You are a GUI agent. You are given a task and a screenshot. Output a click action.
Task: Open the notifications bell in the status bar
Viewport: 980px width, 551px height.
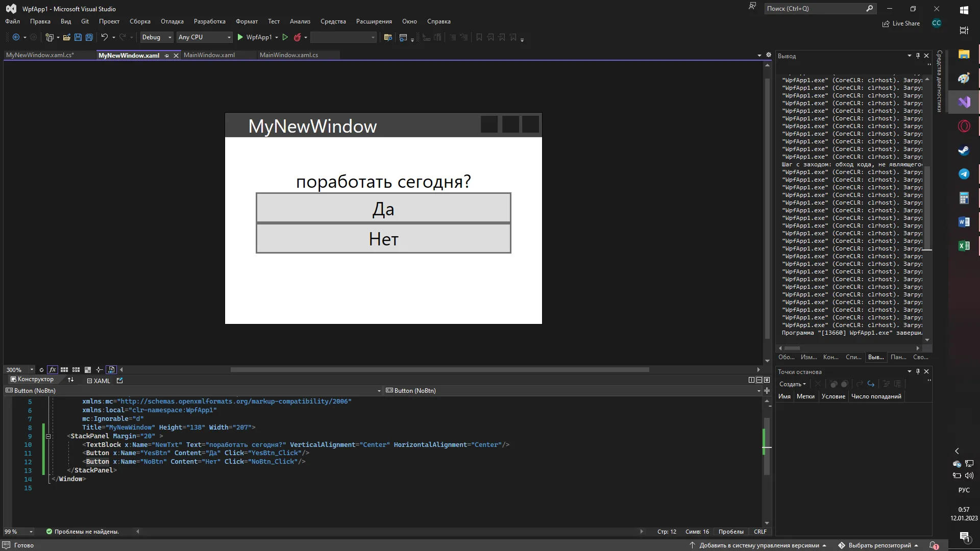pyautogui.click(x=934, y=545)
